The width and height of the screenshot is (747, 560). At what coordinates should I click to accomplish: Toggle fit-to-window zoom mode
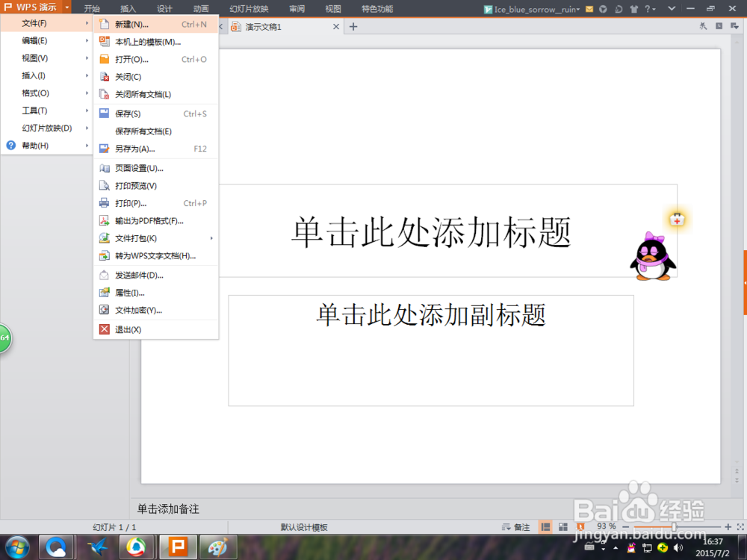pyautogui.click(x=740, y=527)
